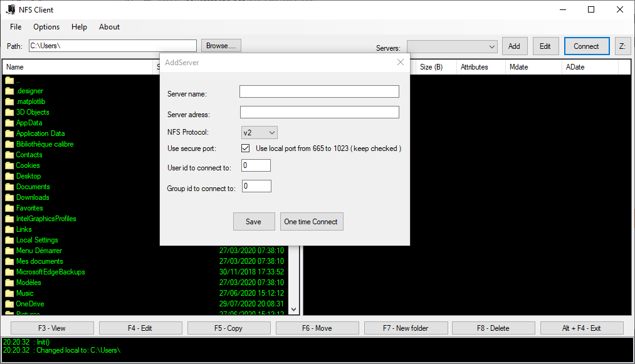Click the Music folder icon

pyautogui.click(x=9, y=293)
